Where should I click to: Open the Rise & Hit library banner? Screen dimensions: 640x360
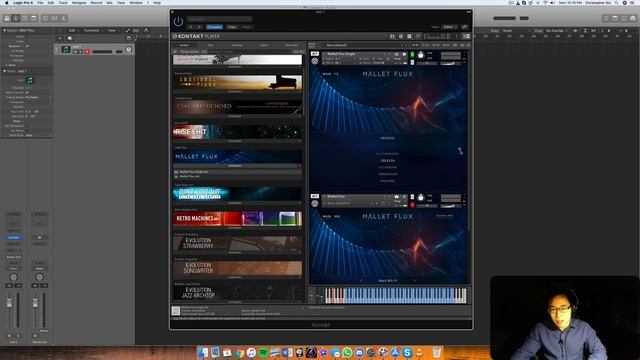[x=238, y=131]
